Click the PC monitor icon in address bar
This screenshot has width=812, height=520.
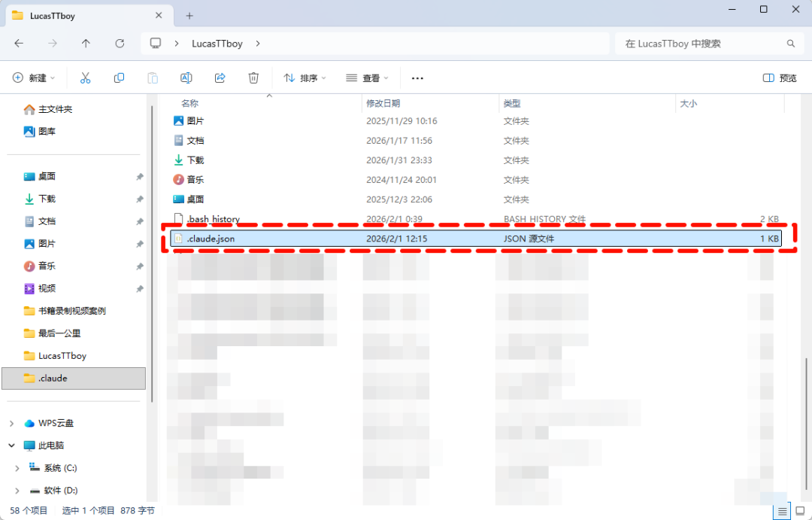156,44
